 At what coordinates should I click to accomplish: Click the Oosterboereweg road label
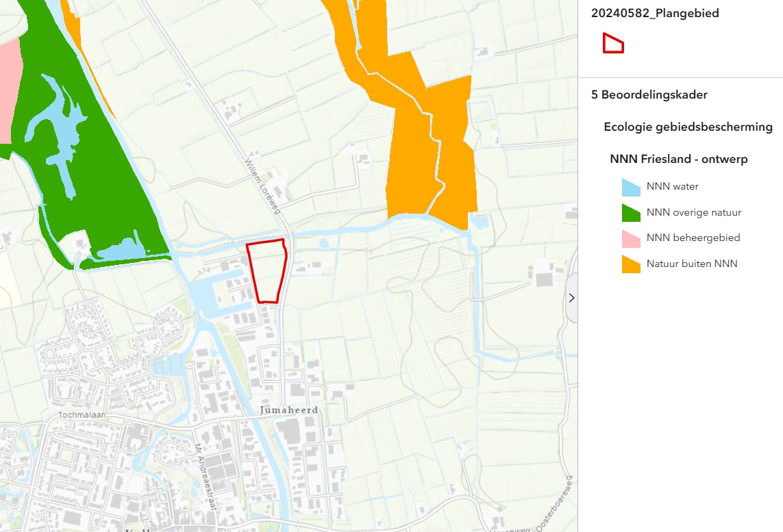coord(554,504)
